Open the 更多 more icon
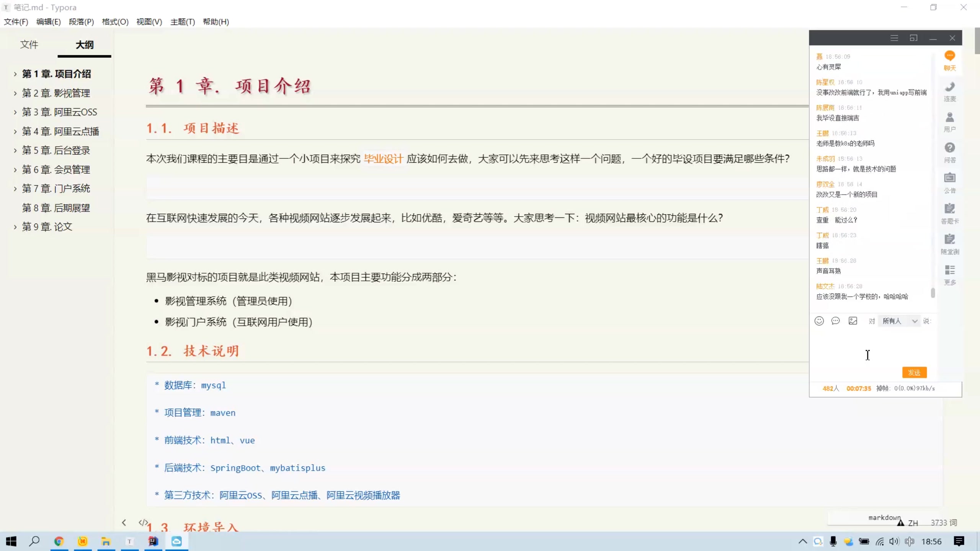 coord(950,275)
